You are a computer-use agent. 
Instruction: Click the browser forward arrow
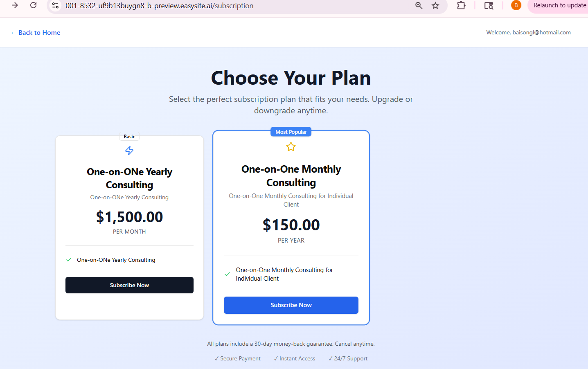pos(15,5)
